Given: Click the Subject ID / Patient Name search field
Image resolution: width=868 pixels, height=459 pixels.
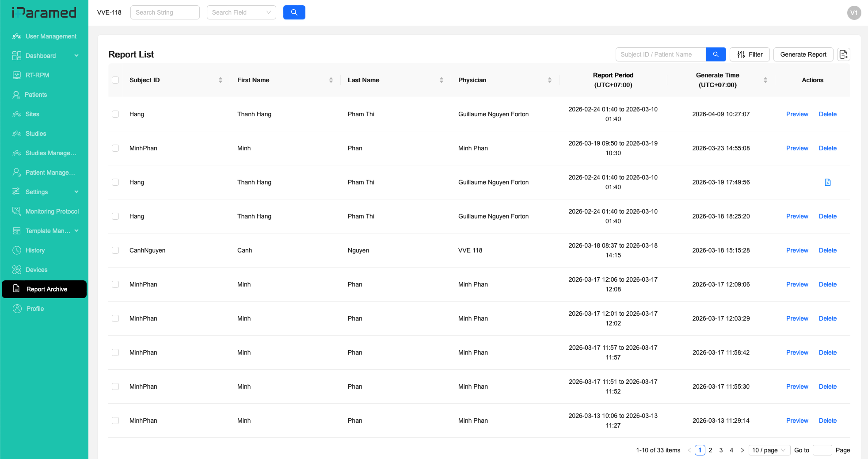Looking at the screenshot, I should 661,54.
